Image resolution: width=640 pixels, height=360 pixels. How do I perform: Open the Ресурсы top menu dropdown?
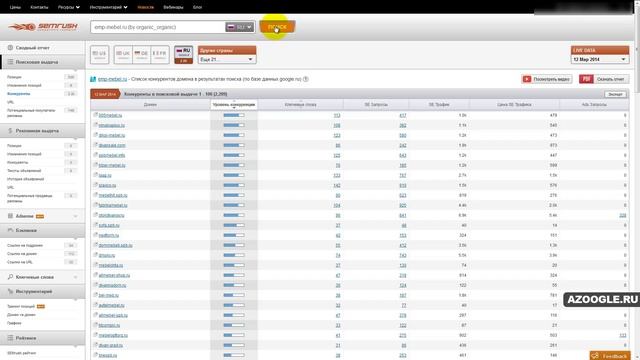[69, 7]
